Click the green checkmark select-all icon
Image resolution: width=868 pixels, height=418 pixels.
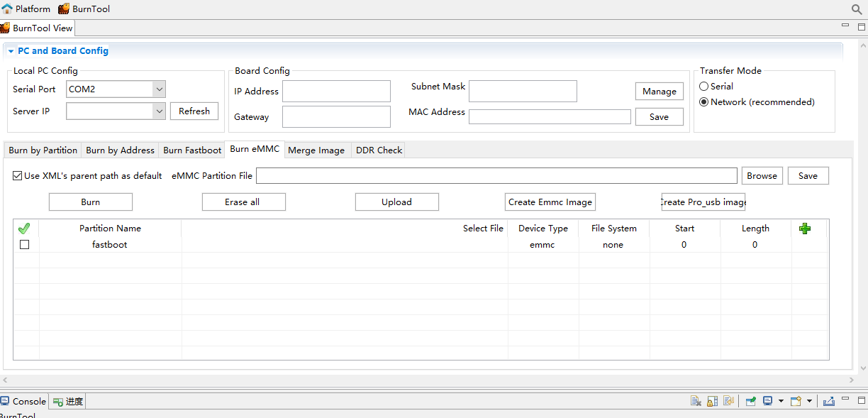[x=24, y=229]
